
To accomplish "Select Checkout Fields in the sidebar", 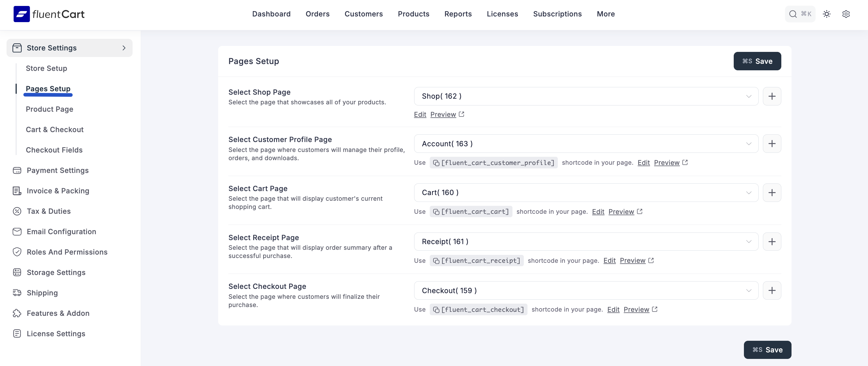I will 54,150.
